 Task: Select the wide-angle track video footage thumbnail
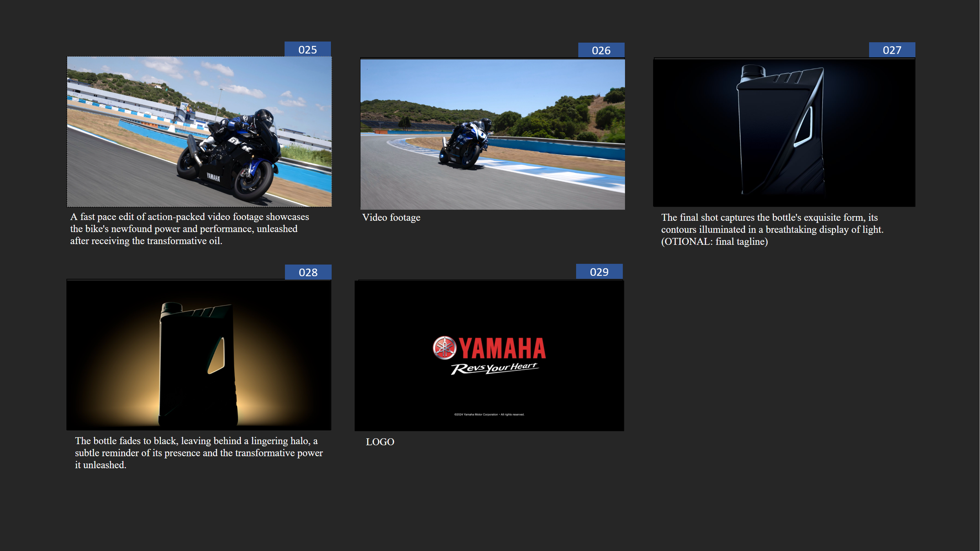click(492, 134)
